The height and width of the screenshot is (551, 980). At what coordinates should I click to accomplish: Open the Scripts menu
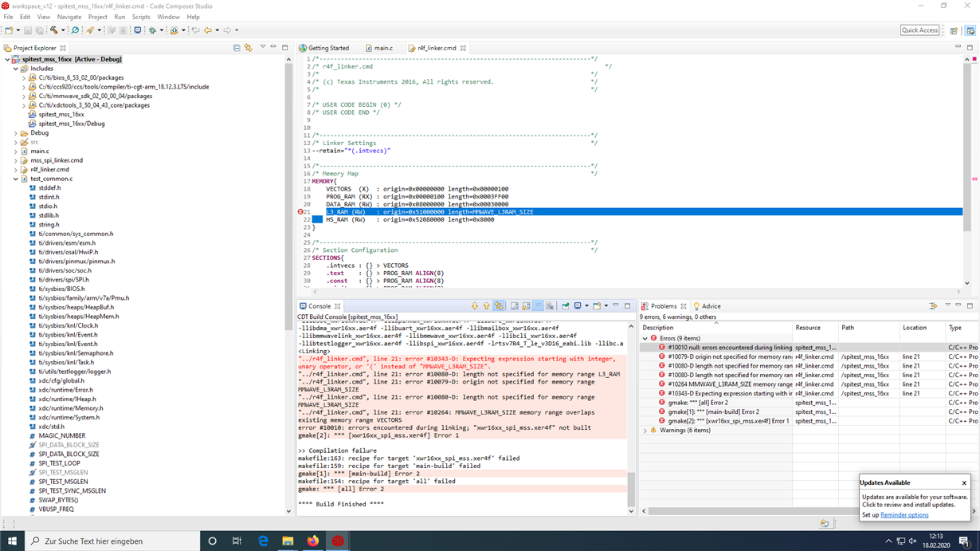(140, 17)
